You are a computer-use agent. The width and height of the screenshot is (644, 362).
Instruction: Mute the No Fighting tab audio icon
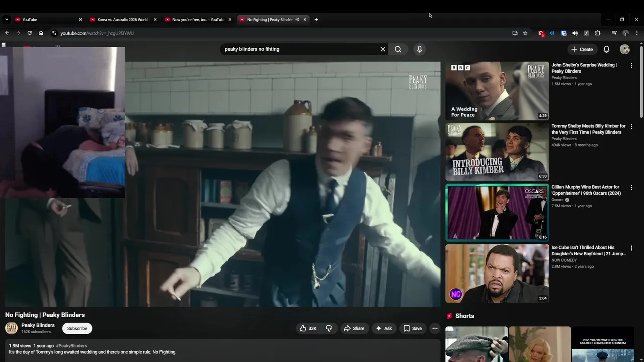tap(297, 19)
